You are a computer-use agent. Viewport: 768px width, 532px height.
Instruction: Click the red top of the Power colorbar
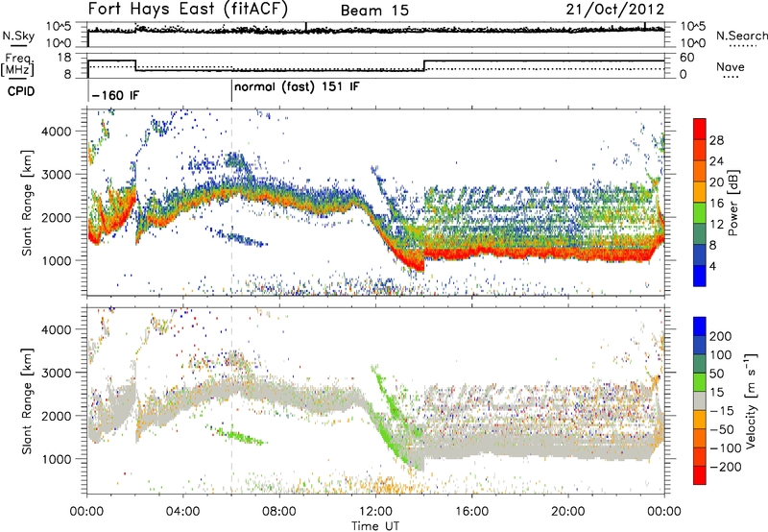click(x=700, y=129)
